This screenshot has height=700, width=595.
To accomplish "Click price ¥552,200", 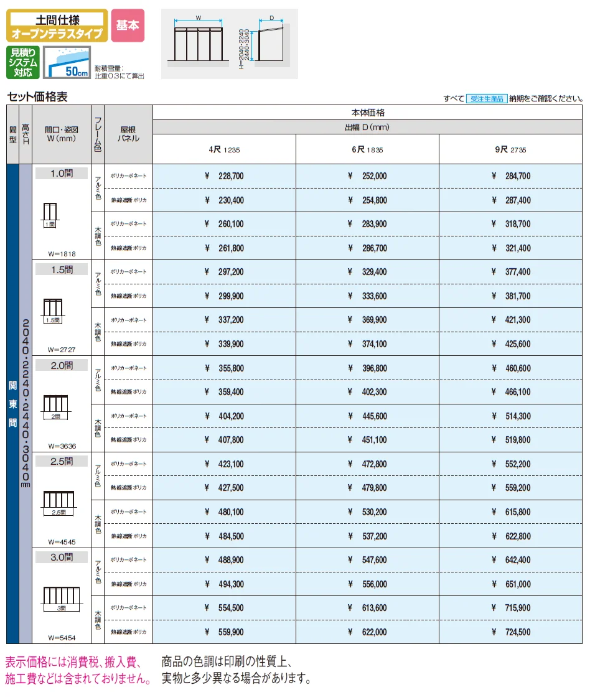I will 511,464.
